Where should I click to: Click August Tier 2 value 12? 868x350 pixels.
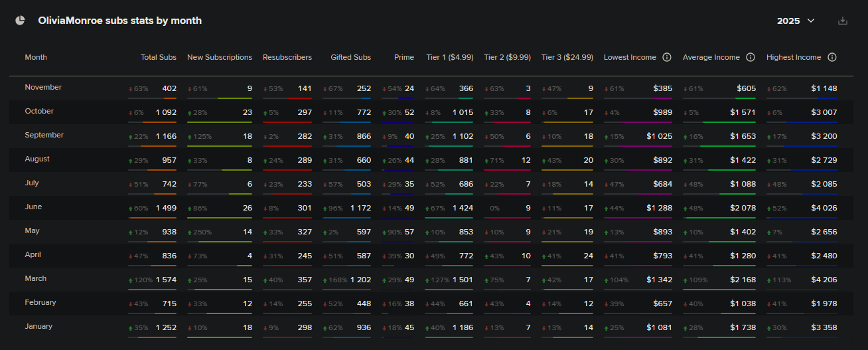[526, 160]
